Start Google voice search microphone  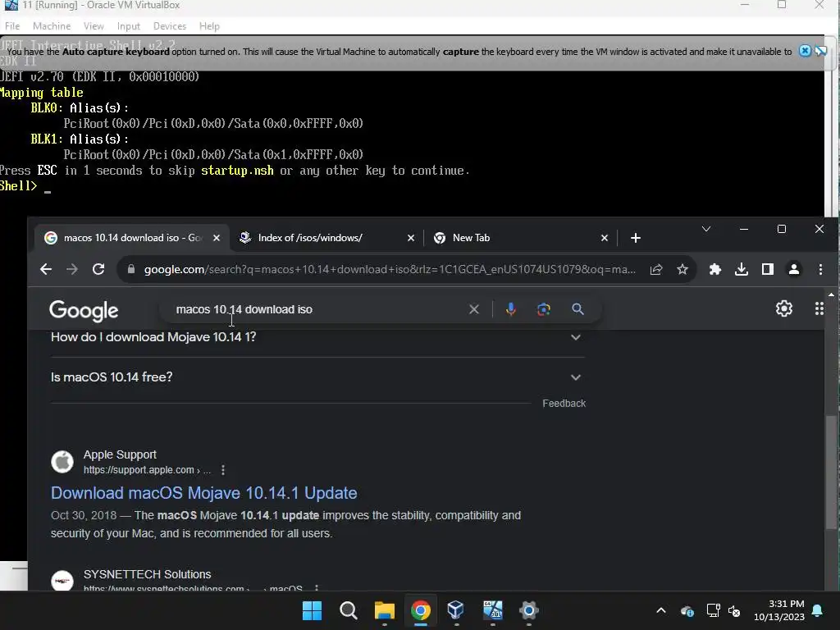click(x=510, y=309)
